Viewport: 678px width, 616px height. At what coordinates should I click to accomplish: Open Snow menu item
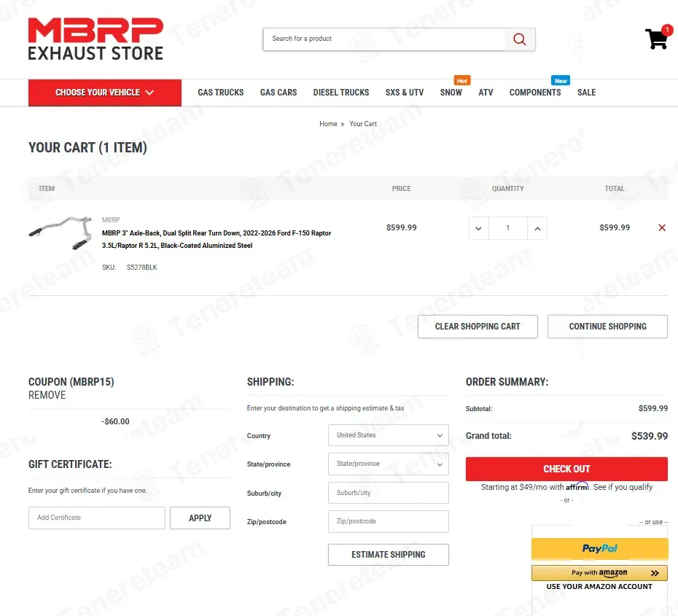coord(451,93)
